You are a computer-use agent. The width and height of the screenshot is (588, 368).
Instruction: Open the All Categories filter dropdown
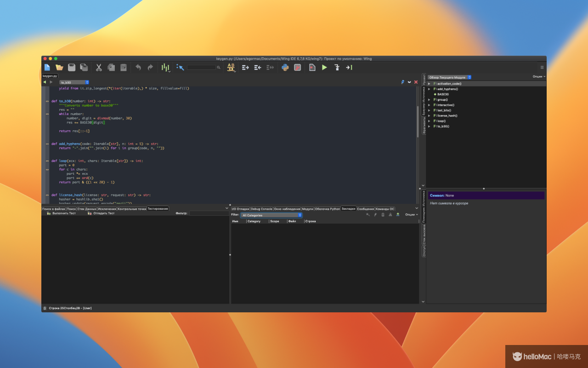tap(271, 215)
